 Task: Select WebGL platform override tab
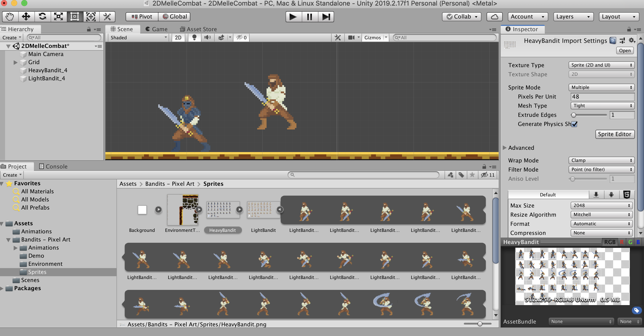[627, 195]
